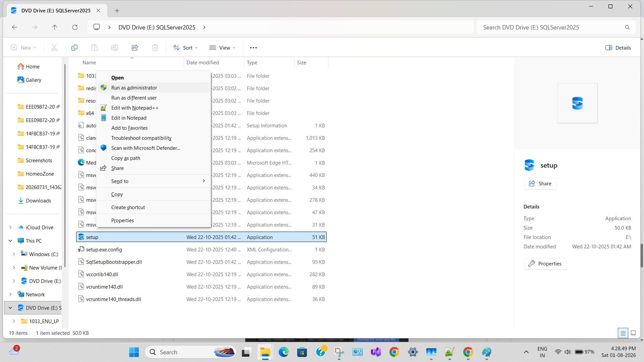Switch to large thumbnails view icon in status bar
The image size is (644, 362).
pyautogui.click(x=633, y=333)
